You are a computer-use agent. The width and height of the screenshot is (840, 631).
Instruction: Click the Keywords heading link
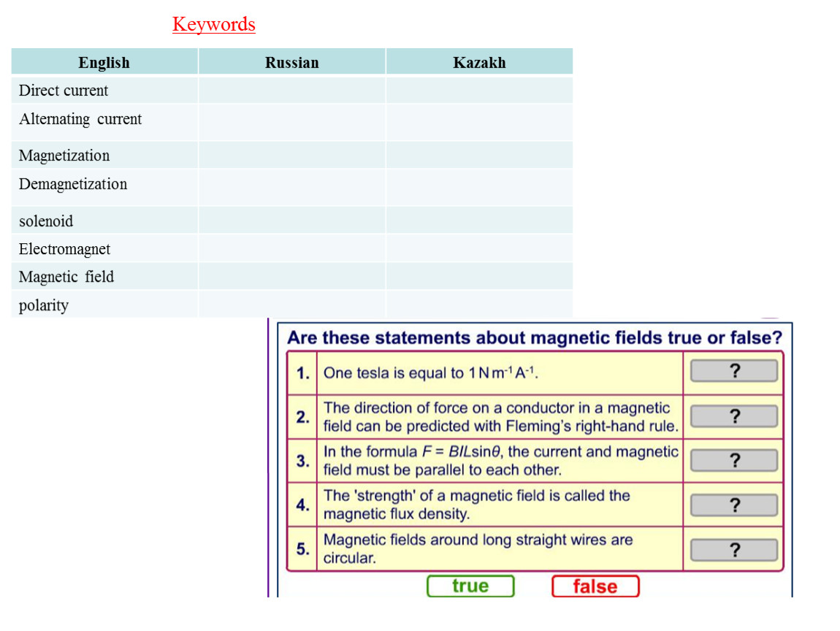(214, 24)
